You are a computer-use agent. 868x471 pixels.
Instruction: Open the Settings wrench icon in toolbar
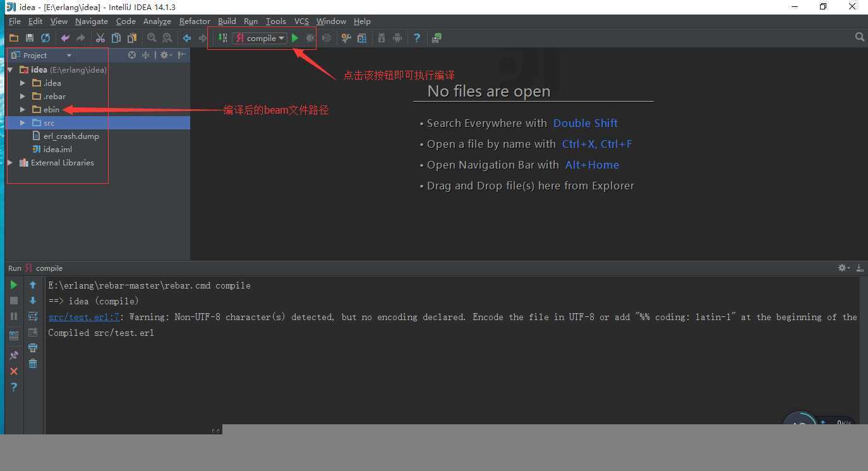pyautogui.click(x=346, y=38)
